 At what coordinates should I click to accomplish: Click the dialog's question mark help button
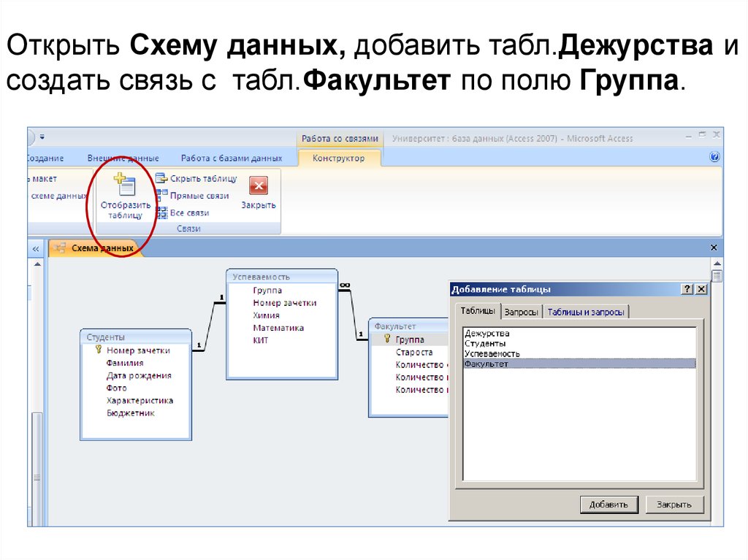[x=687, y=289]
